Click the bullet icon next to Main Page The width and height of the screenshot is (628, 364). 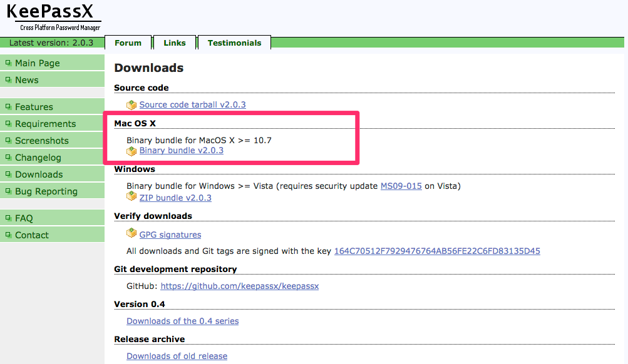(x=8, y=63)
